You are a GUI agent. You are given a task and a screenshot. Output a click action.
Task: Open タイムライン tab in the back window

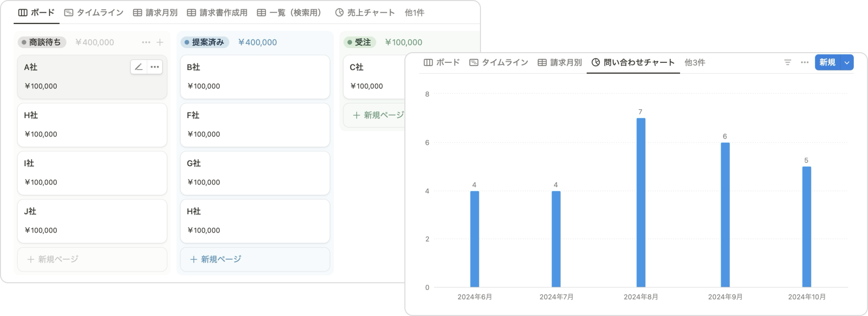94,13
